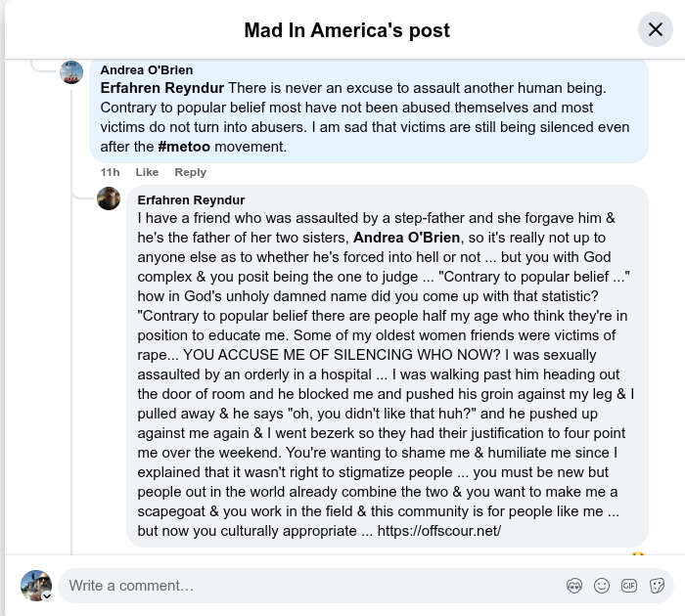Click your profile avatar beside comment box
Image resolution: width=685 pixels, height=616 pixels.
(36, 586)
